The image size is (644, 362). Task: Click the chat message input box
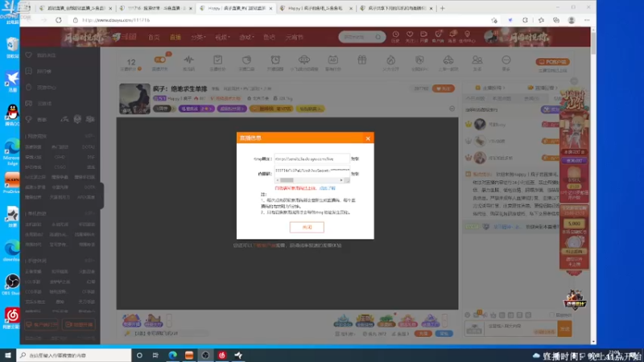click(x=520, y=328)
